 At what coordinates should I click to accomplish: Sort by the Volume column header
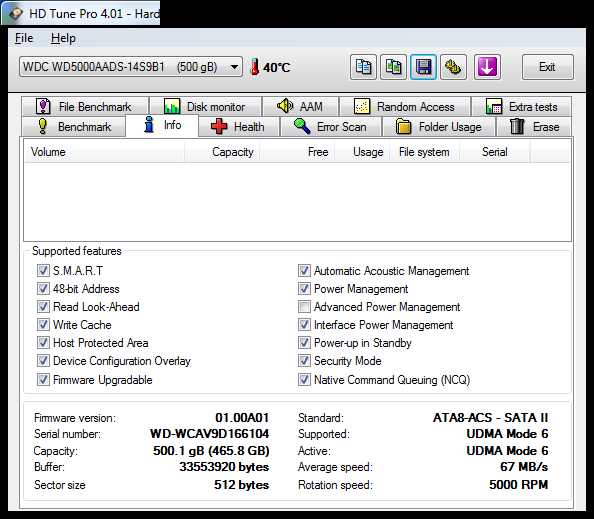[105, 152]
